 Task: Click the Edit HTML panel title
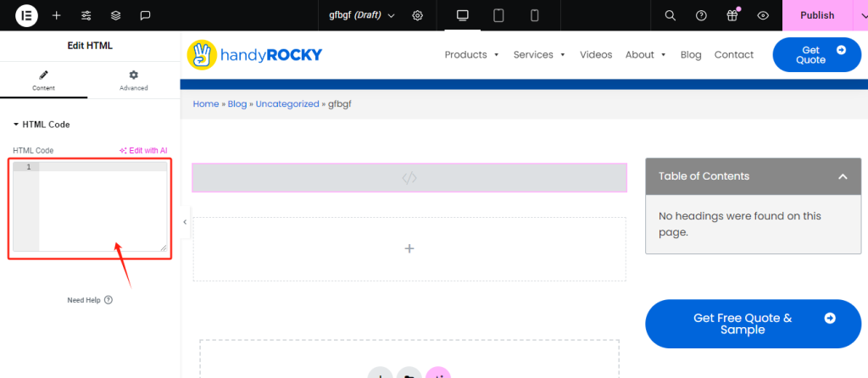90,46
